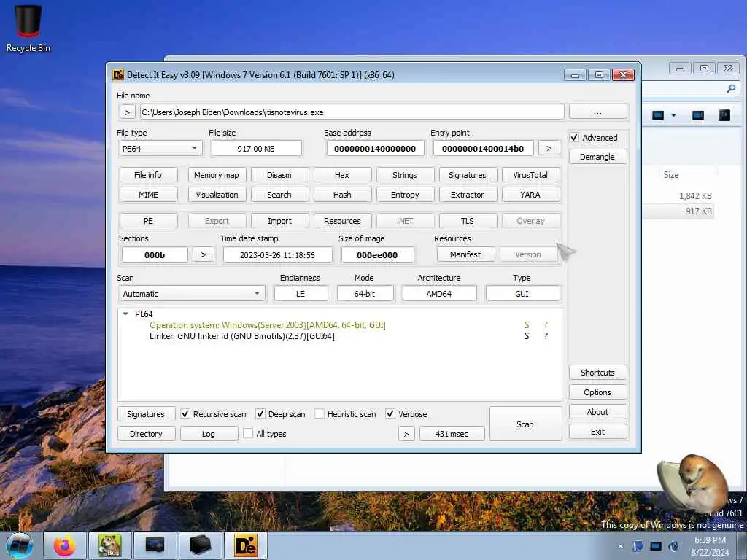Open view options dropdown arrow in Explorer

pyautogui.click(x=673, y=115)
